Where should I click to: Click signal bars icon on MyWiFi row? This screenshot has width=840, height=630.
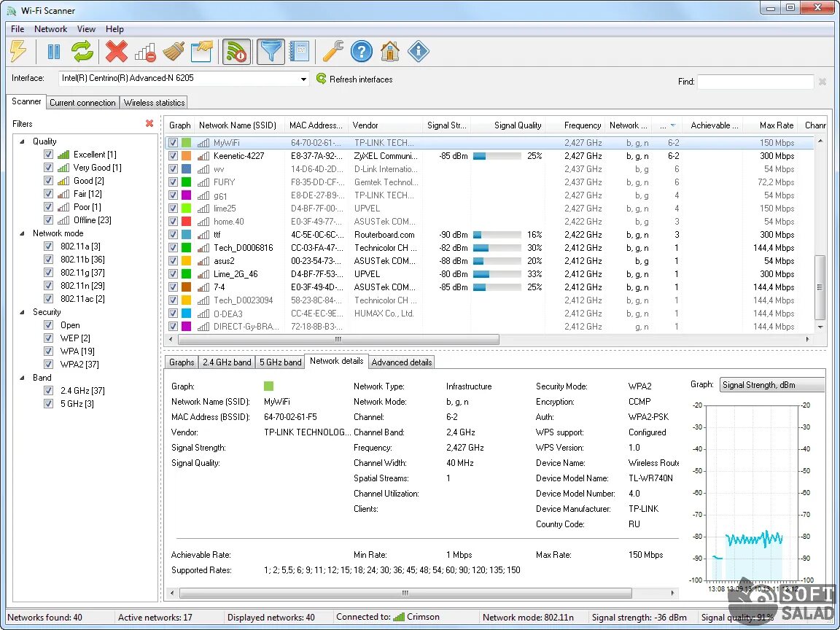click(203, 143)
